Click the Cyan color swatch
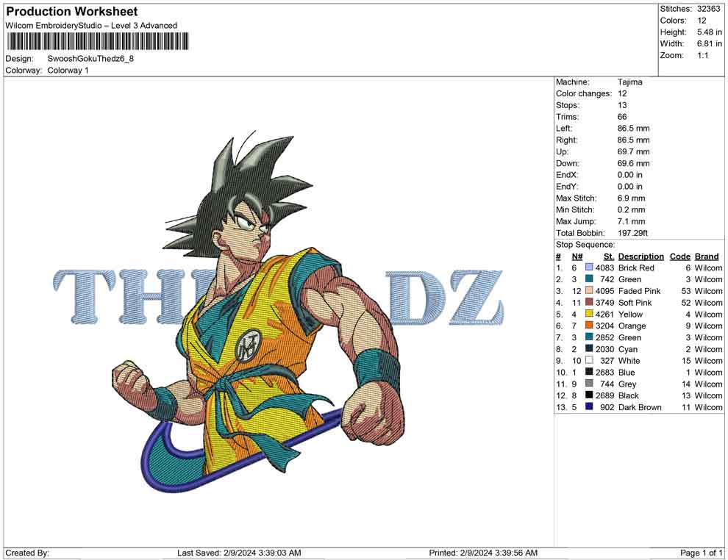The height and width of the screenshot is (560, 728). point(589,349)
